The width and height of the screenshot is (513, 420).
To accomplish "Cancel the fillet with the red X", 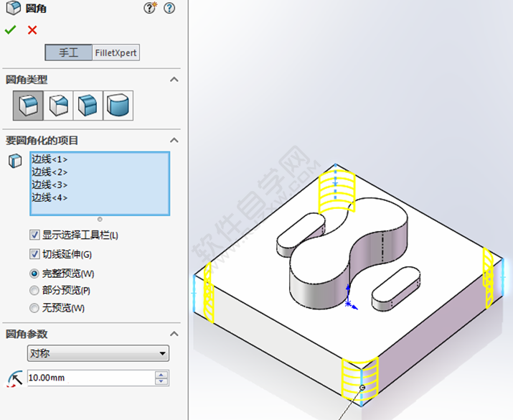I will click(x=32, y=30).
